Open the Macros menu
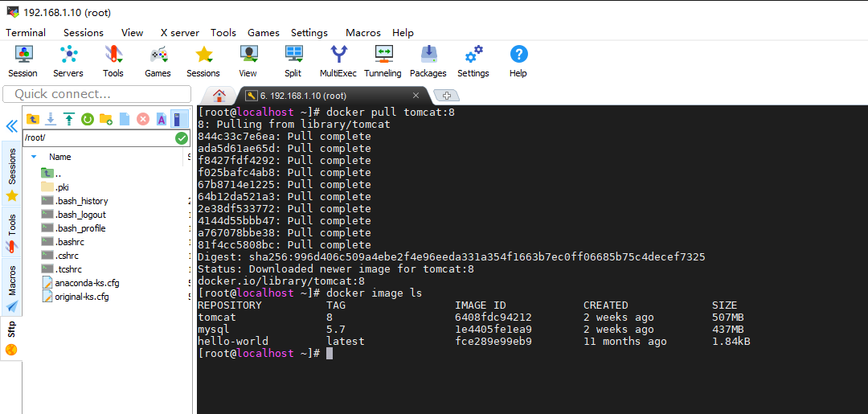The image size is (868, 414). point(363,33)
